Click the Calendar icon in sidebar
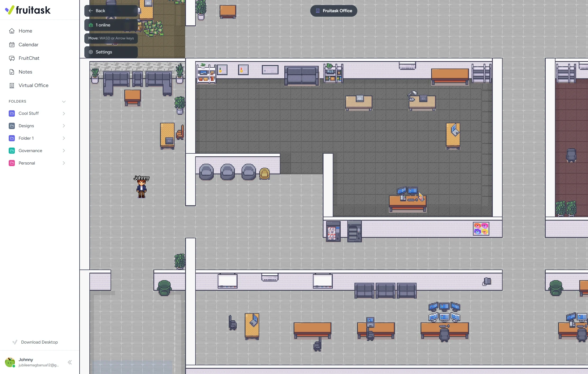 (x=12, y=45)
